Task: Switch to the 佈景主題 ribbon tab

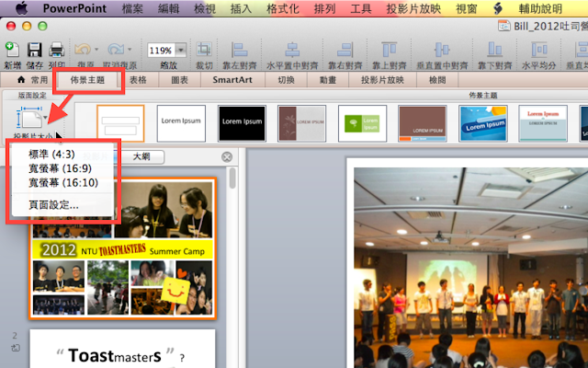Action: [x=87, y=80]
